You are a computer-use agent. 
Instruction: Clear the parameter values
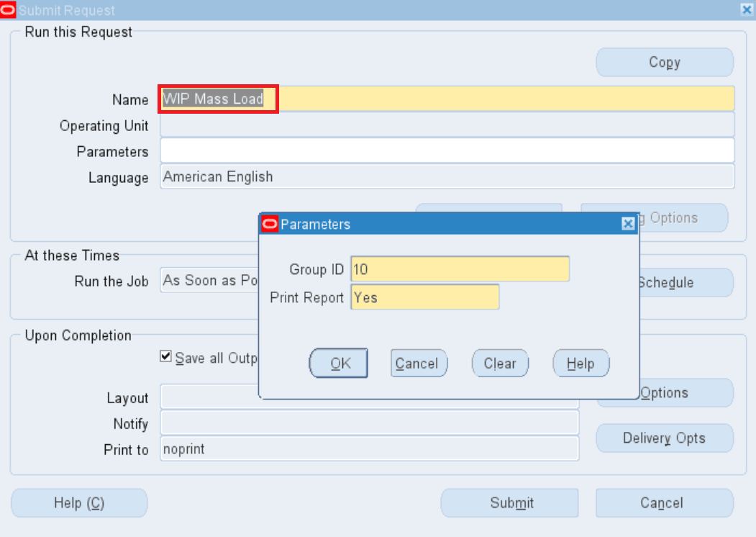(x=500, y=363)
